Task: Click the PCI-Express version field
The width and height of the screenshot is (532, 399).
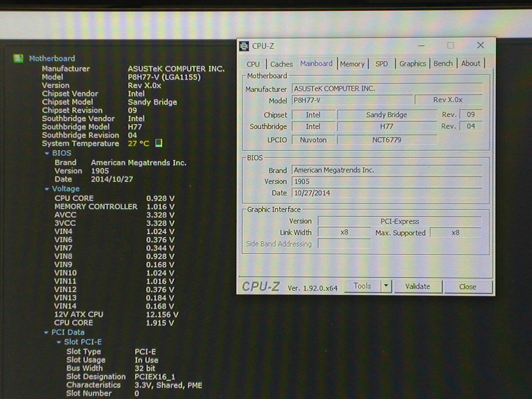Action: [x=399, y=221]
